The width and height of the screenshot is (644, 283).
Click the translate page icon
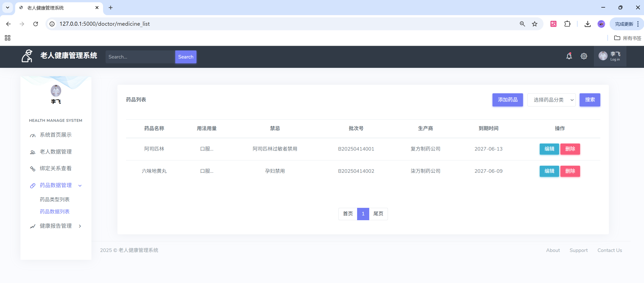tap(553, 24)
